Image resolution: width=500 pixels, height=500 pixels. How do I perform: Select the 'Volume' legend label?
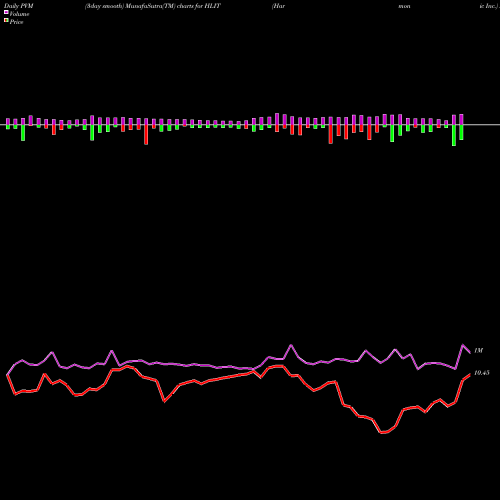19,14
